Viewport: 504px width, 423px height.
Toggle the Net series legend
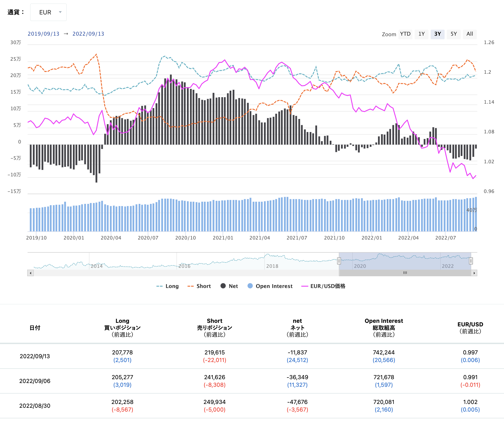tap(229, 286)
